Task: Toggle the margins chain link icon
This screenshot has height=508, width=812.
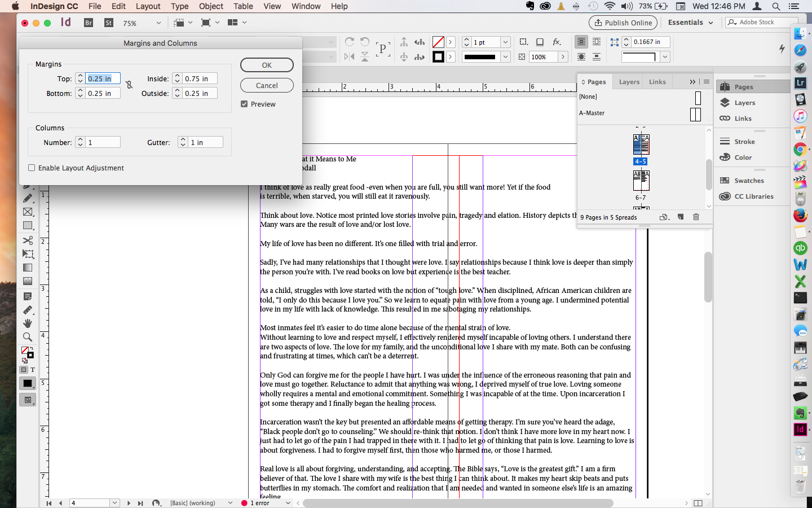Action: point(129,85)
